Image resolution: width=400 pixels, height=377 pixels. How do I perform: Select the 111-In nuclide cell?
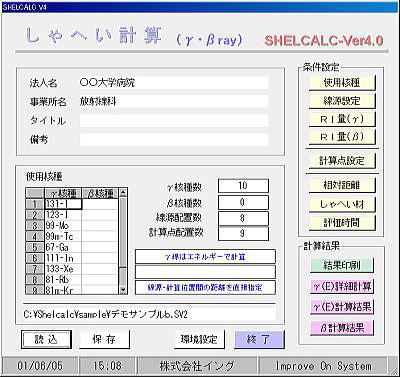tap(63, 258)
